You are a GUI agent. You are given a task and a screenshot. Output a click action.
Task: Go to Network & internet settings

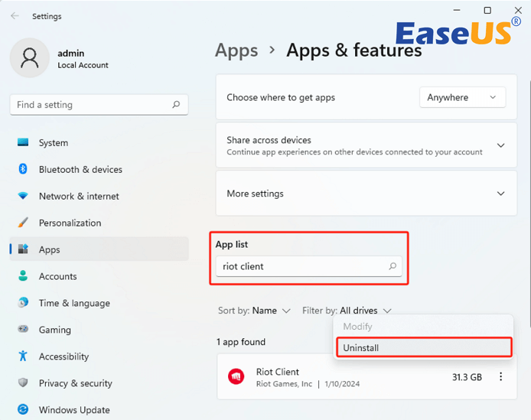tap(79, 197)
